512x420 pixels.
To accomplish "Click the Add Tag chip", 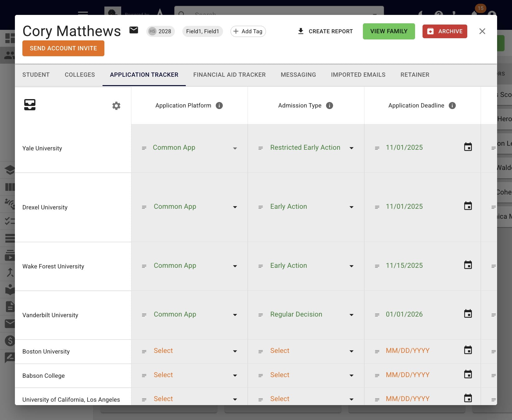I will click(x=248, y=31).
